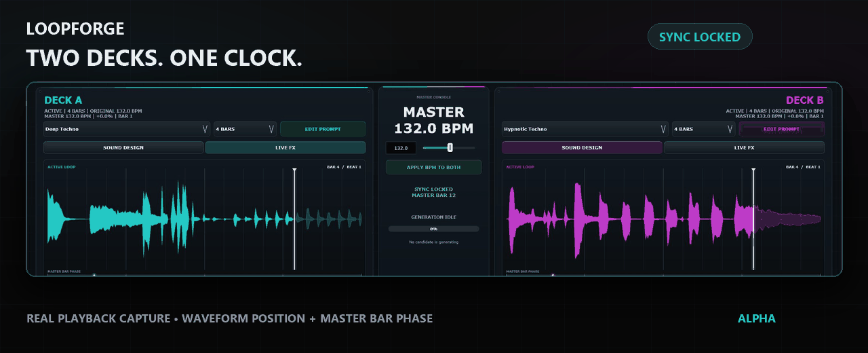The width and height of the screenshot is (868, 353).
Task: Focus the 132.0 master BPM input field
Action: click(401, 147)
